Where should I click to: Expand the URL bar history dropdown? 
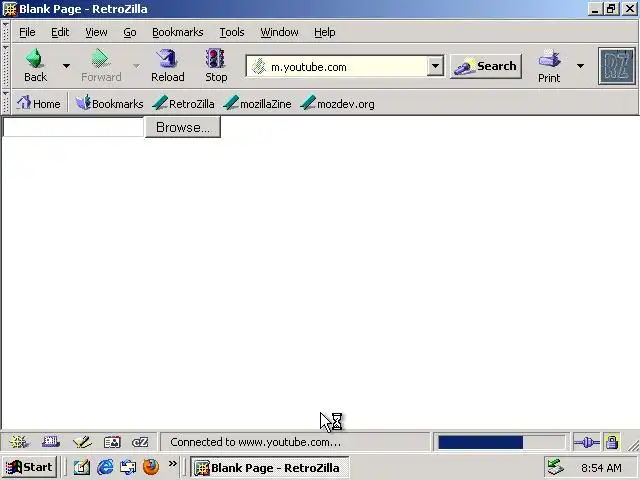tap(435, 66)
